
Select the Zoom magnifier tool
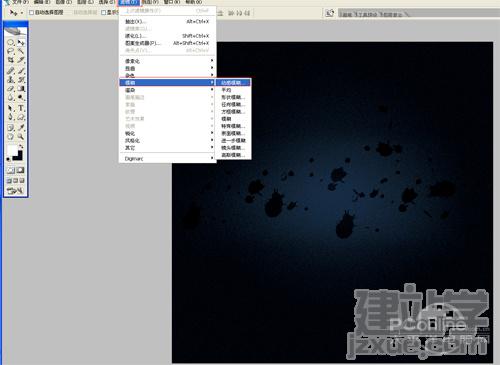(21, 136)
